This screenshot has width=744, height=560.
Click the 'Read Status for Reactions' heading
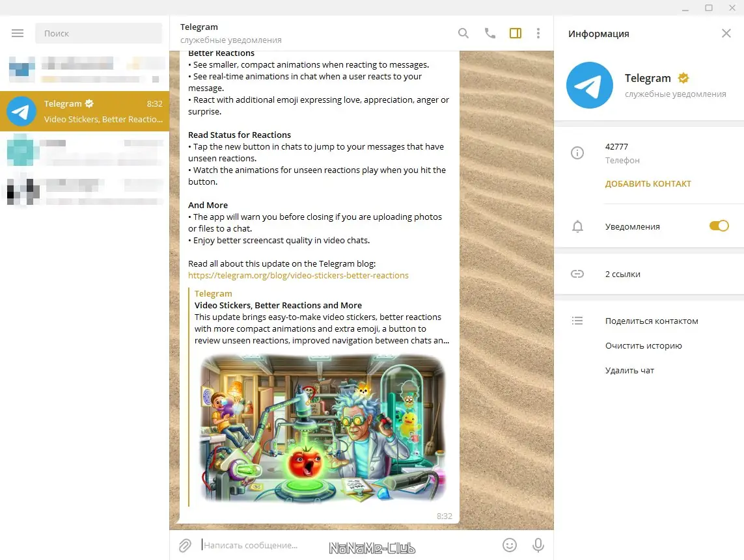click(239, 135)
